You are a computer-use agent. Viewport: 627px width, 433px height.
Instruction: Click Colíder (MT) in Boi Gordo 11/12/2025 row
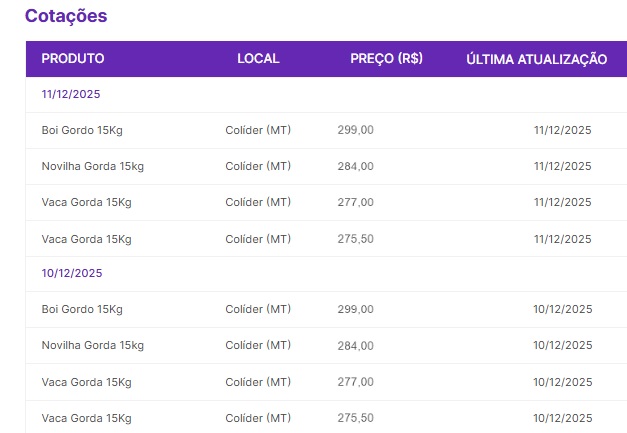[258, 130]
